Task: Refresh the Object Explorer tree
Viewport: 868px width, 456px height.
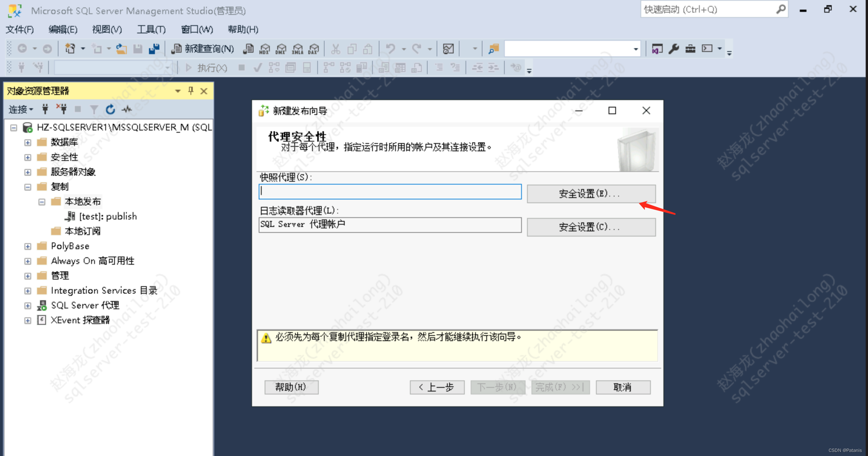Action: coord(110,109)
